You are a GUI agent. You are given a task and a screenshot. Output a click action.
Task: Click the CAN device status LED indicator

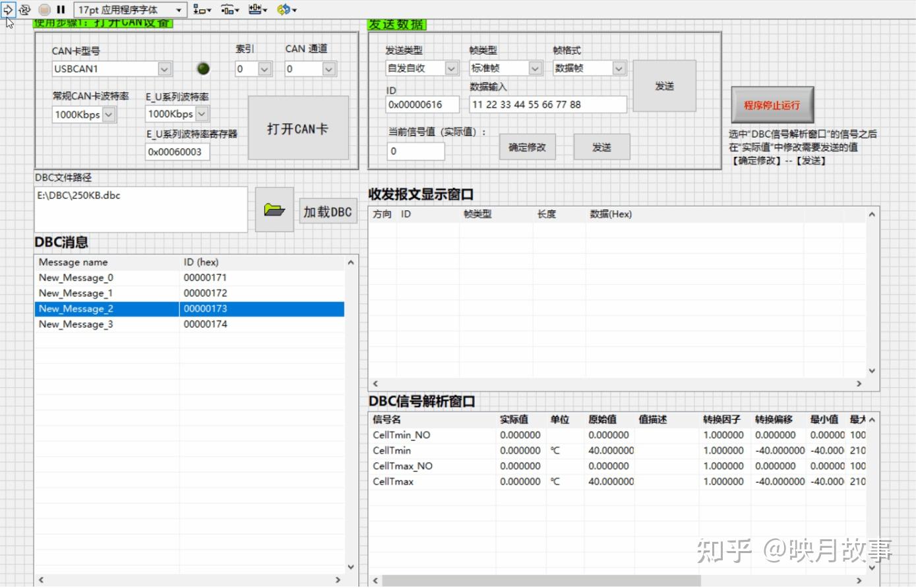point(203,68)
